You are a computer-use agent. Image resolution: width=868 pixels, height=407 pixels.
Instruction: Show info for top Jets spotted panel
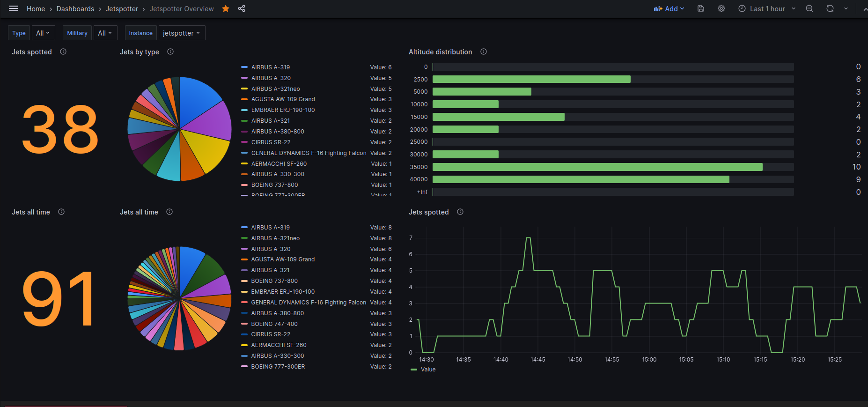tap(63, 52)
